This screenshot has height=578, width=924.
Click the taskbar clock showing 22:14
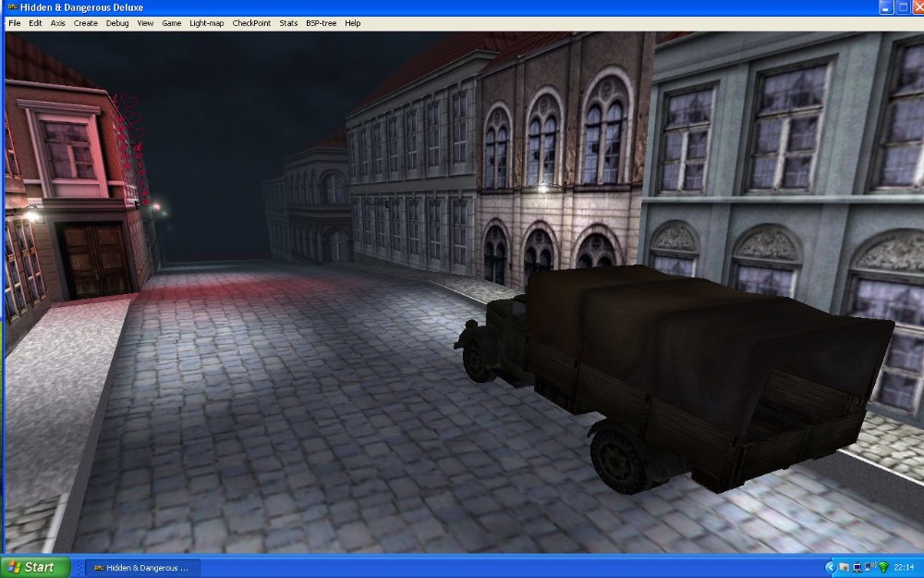(904, 567)
